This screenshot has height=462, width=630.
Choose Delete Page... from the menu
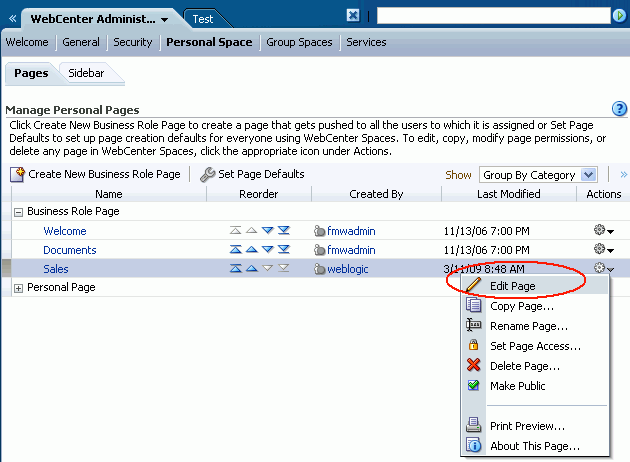point(534,366)
